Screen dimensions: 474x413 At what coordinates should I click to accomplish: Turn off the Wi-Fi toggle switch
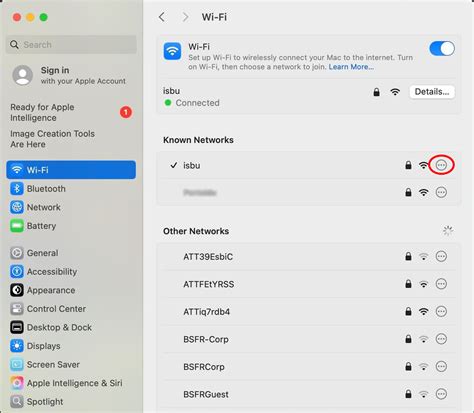pos(442,49)
